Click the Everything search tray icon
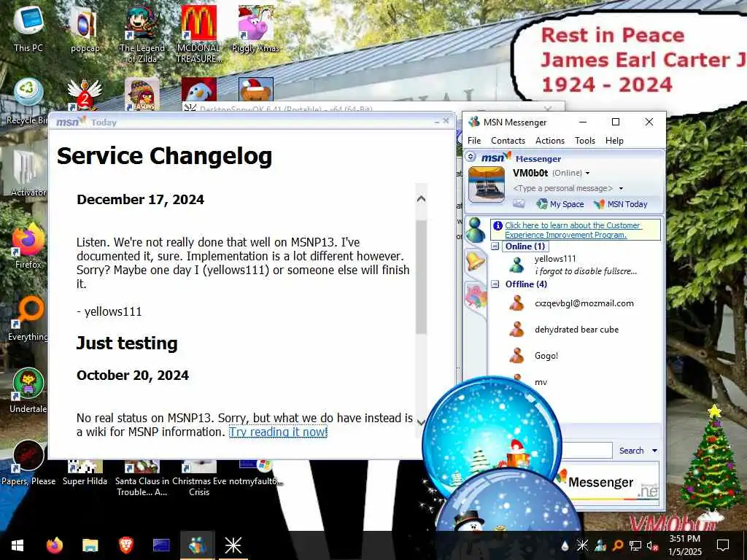 617,545
